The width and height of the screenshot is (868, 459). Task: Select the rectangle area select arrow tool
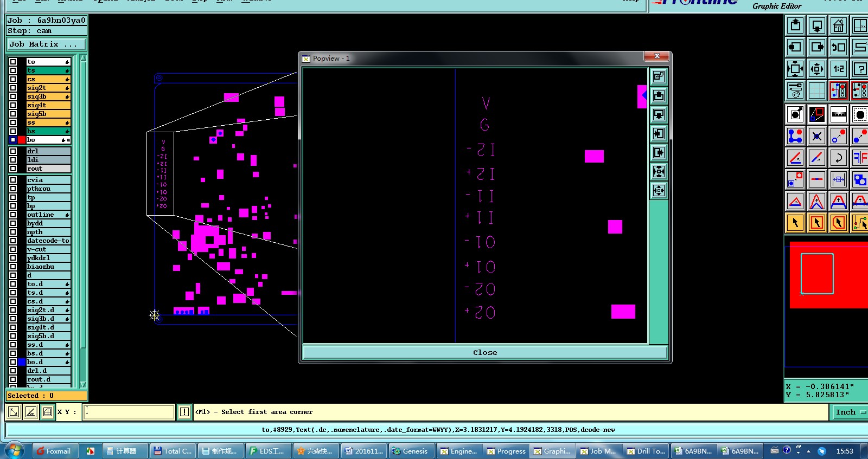pos(817,222)
